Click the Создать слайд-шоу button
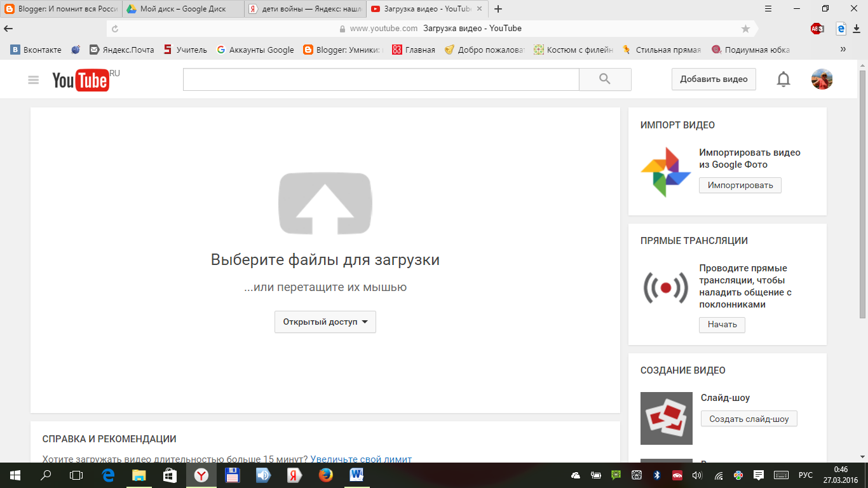 749,419
